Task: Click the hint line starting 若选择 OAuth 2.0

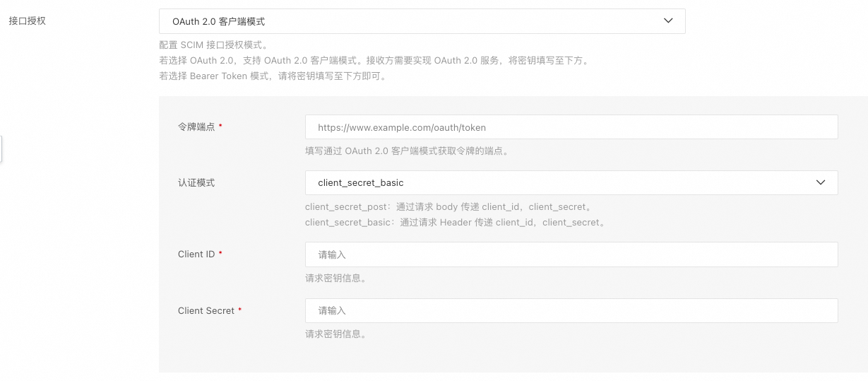Action: (x=374, y=61)
